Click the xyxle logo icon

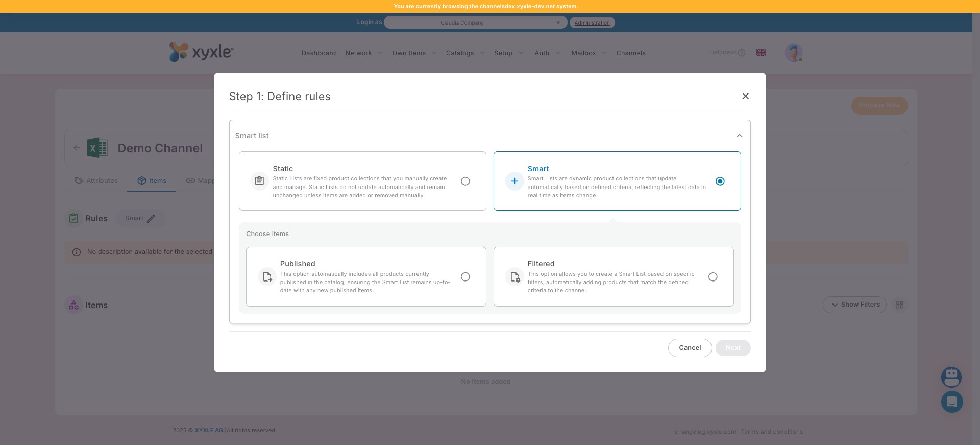(x=179, y=52)
